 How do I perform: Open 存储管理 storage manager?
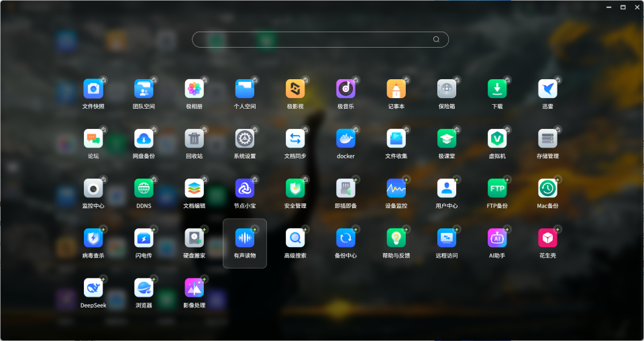coord(547,139)
